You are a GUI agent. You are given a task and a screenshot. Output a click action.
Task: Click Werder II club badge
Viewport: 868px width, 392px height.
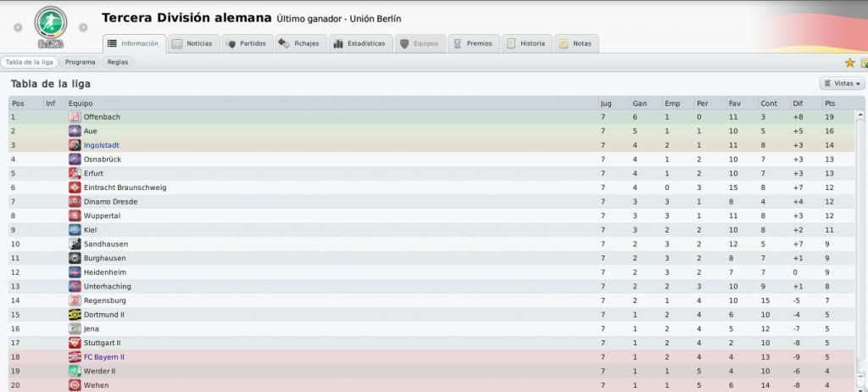tap(75, 371)
